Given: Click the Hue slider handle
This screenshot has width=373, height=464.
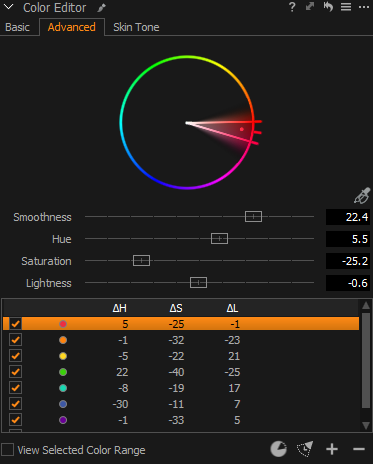Looking at the screenshot, I should pyautogui.click(x=219, y=239).
